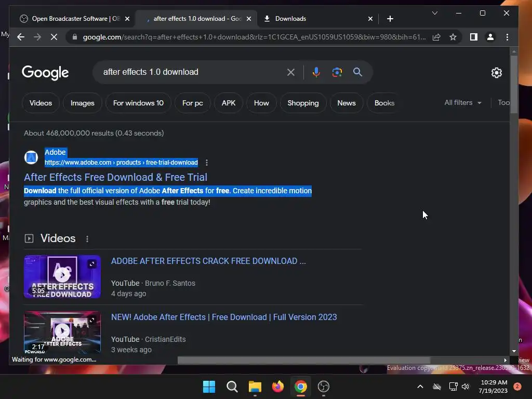Stop loading the page

(54, 37)
